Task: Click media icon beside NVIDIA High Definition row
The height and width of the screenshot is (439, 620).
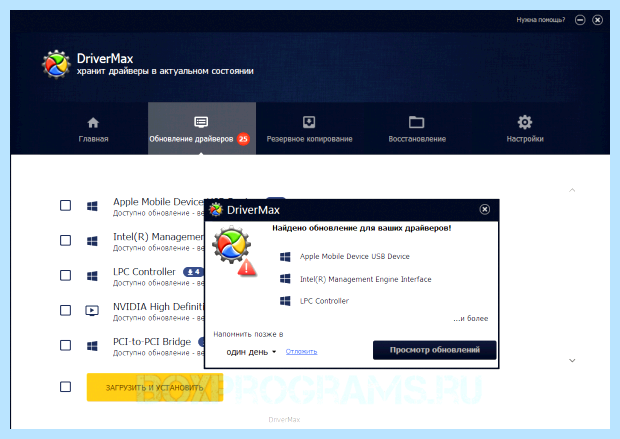Action: [x=92, y=310]
